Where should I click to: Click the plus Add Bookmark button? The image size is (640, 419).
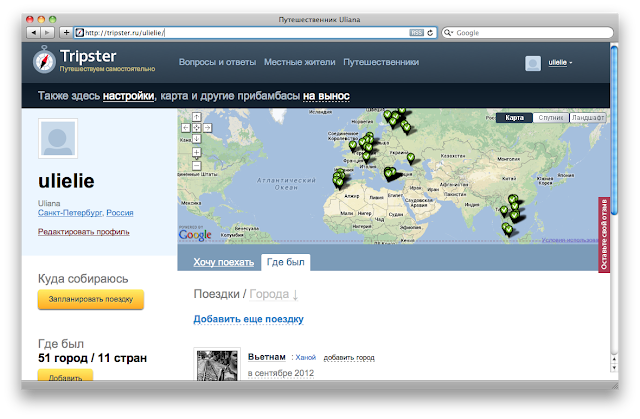66,32
